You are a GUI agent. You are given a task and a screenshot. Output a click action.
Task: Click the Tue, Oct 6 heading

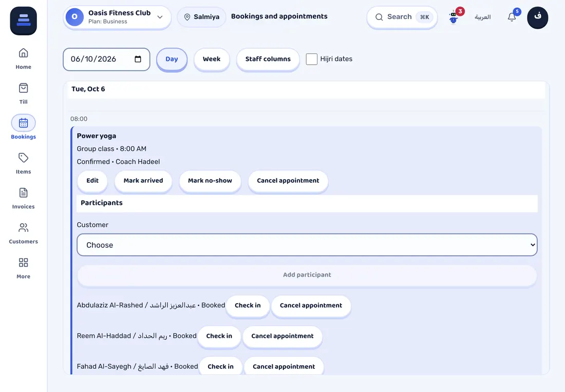[x=88, y=89]
